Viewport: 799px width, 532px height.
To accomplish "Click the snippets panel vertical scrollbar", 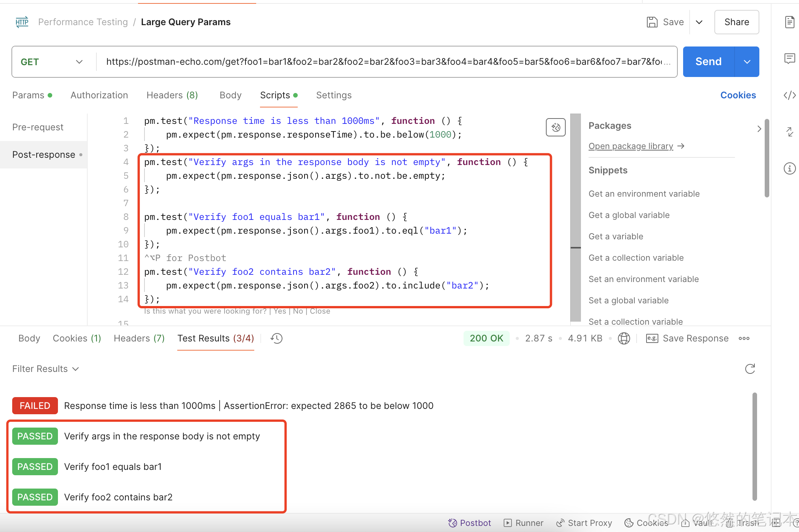I will [x=767, y=158].
